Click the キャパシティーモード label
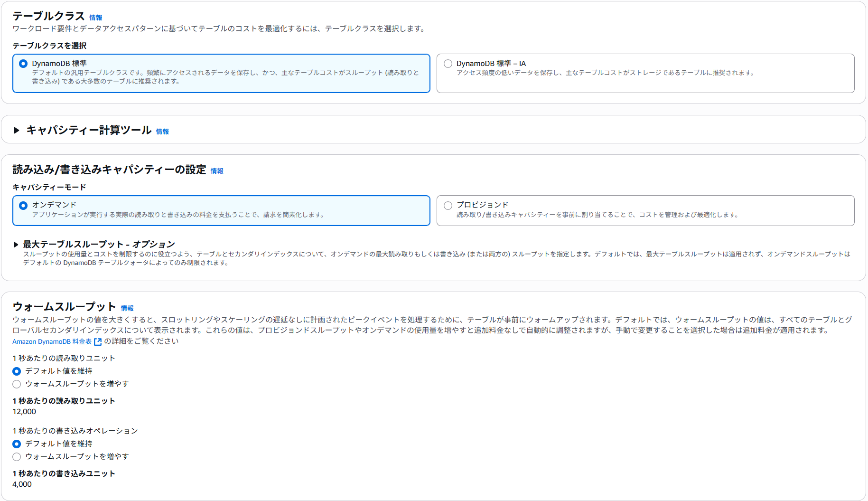The width and height of the screenshot is (868, 501). (49, 187)
